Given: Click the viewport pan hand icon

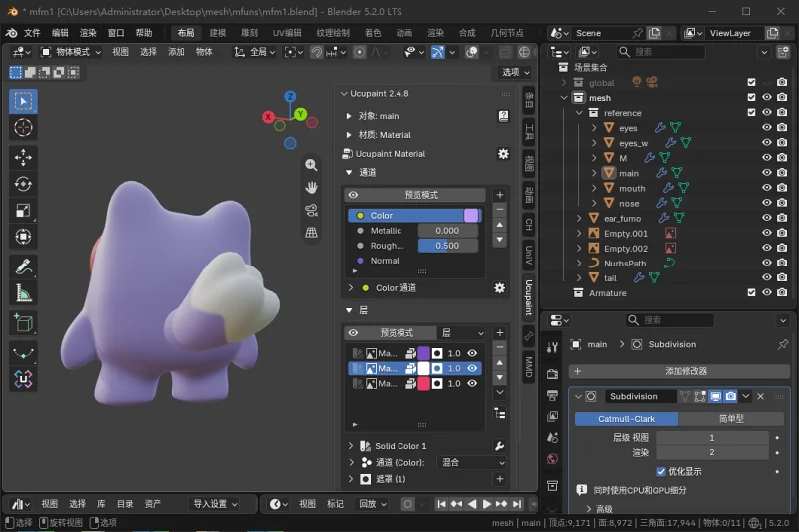Looking at the screenshot, I should tap(311, 187).
